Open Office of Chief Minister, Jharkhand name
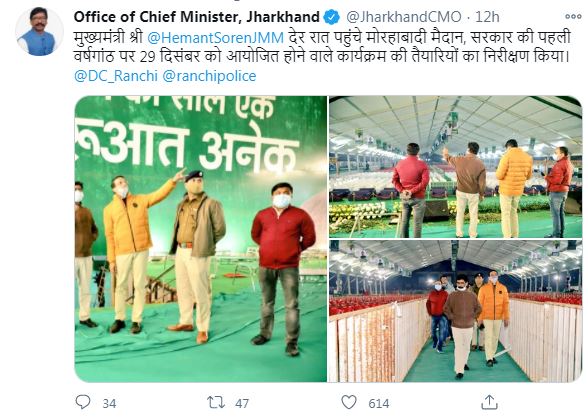Viewport: 588px width, 417px height. tap(196, 17)
